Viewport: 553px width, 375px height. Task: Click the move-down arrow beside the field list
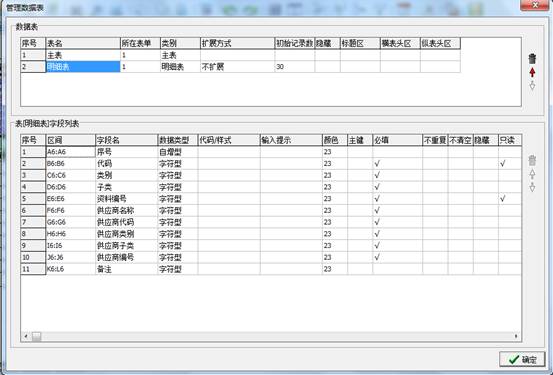(532, 187)
